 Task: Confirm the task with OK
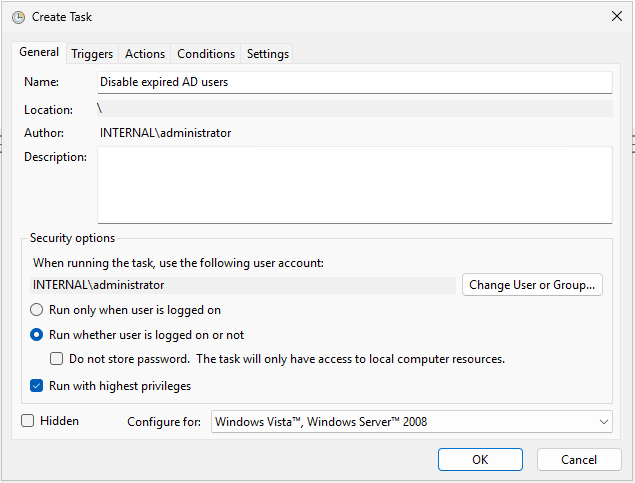[480, 459]
